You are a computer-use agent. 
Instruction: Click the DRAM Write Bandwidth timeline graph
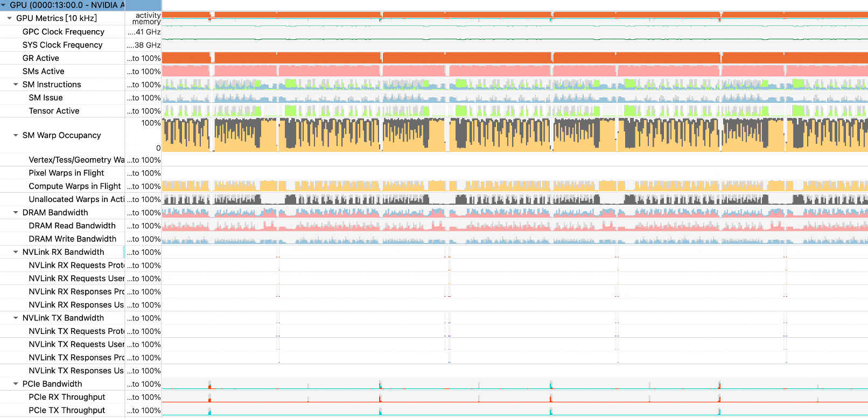515,239
